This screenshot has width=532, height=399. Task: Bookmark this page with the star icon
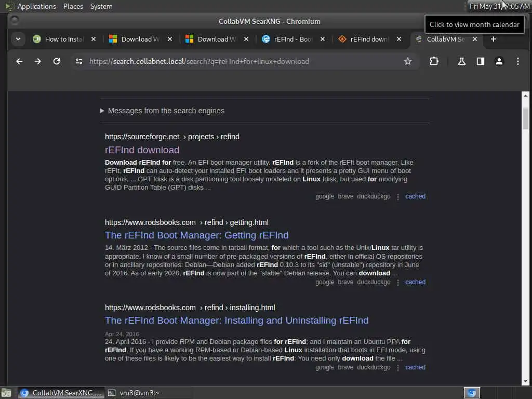click(x=407, y=61)
